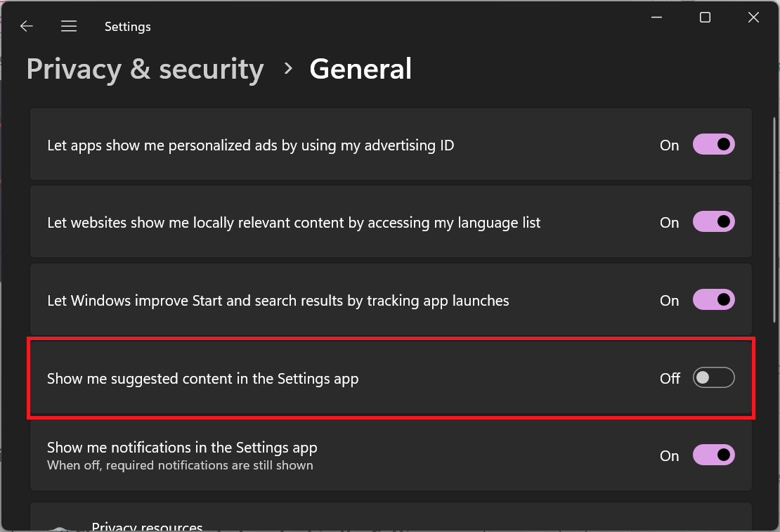
Task: Click the Privacy resources icon
Action: point(60,526)
